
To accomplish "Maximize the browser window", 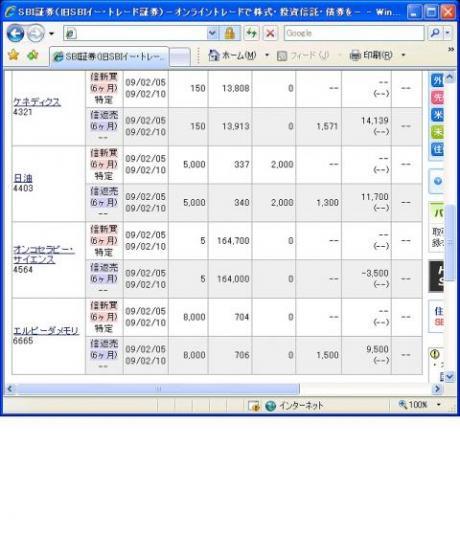I will (x=431, y=13).
